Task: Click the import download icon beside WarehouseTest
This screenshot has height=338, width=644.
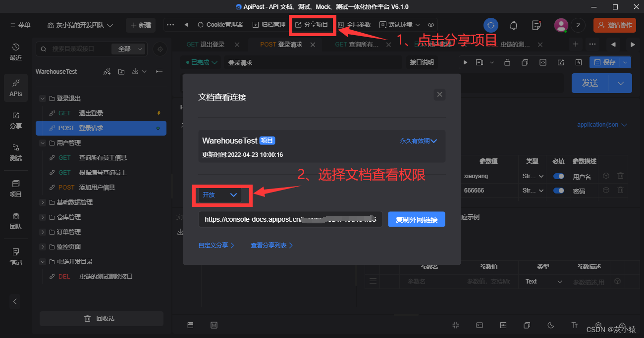Action: (135, 72)
